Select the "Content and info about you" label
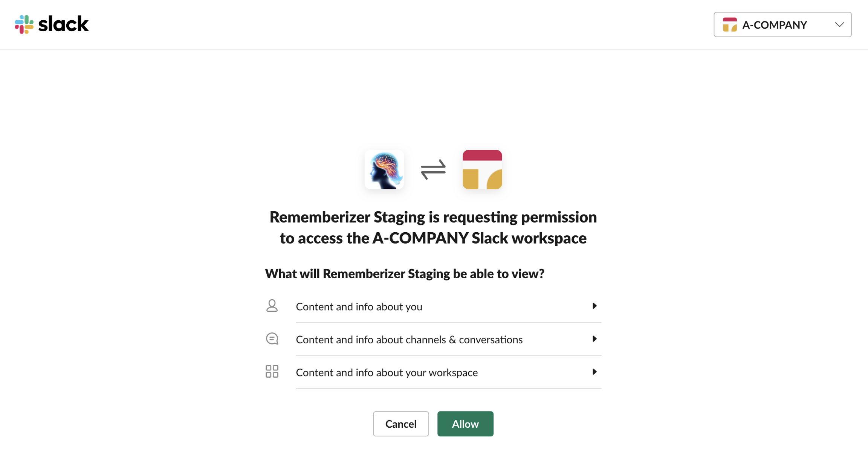The width and height of the screenshot is (868, 468). (359, 307)
